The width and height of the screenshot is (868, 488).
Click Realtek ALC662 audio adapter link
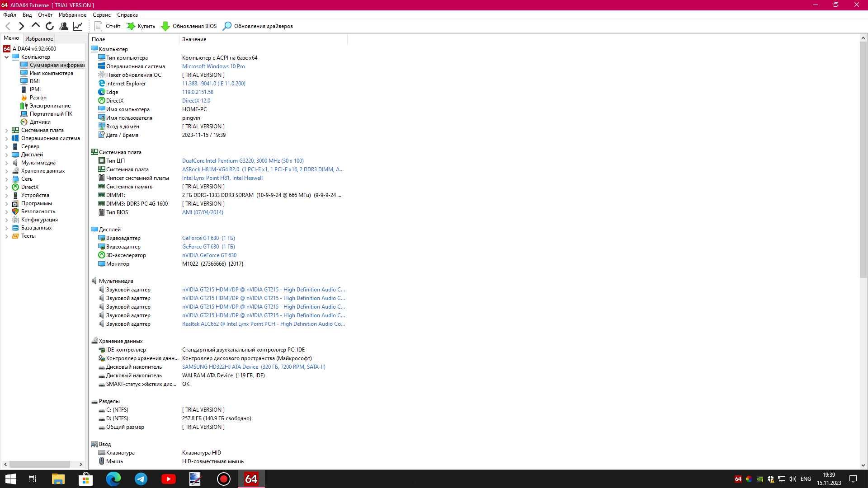(x=264, y=324)
